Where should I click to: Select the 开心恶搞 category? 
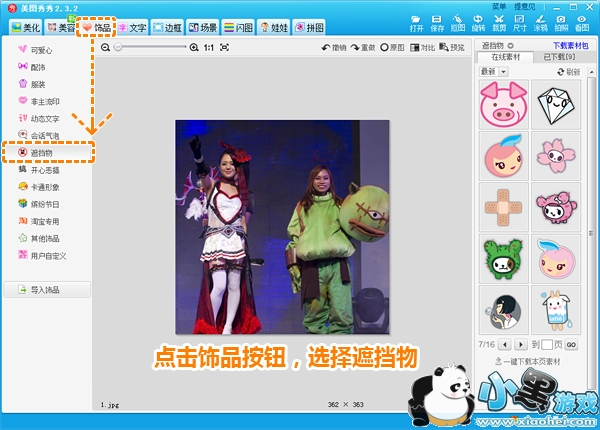tap(39, 170)
